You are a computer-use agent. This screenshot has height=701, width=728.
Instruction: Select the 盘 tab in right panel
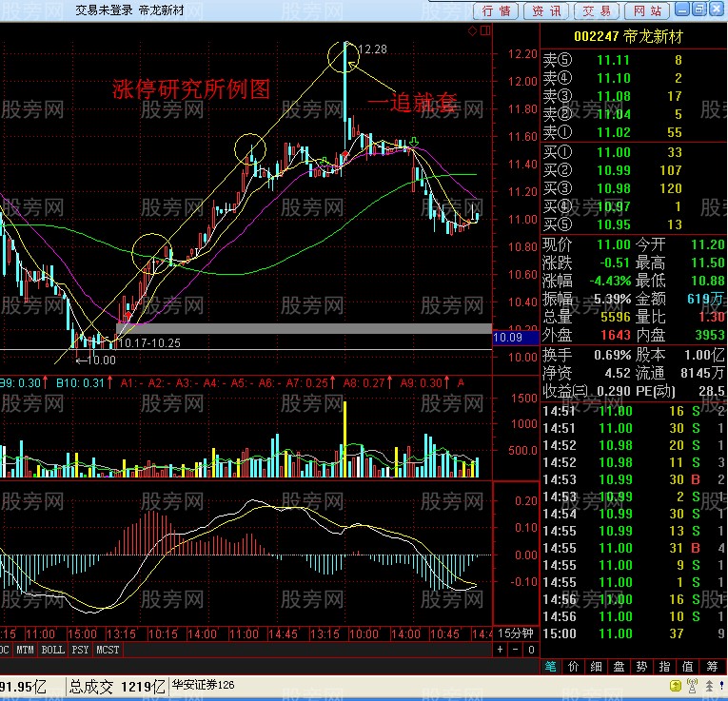(619, 667)
